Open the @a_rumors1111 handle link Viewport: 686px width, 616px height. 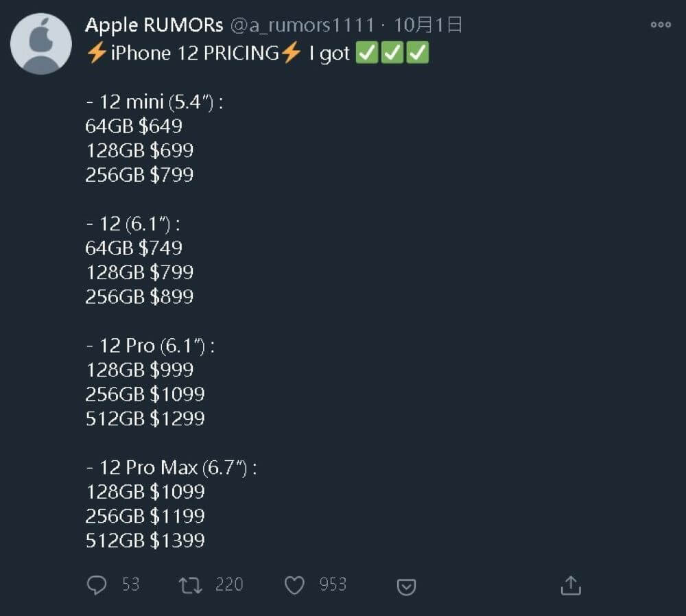coord(303,25)
